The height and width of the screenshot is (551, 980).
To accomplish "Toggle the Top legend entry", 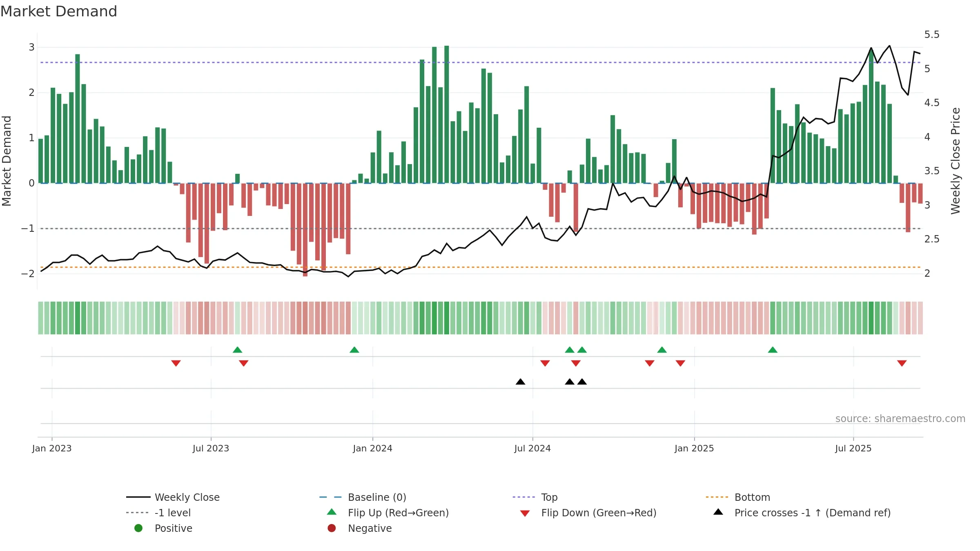I will pyautogui.click(x=535, y=497).
